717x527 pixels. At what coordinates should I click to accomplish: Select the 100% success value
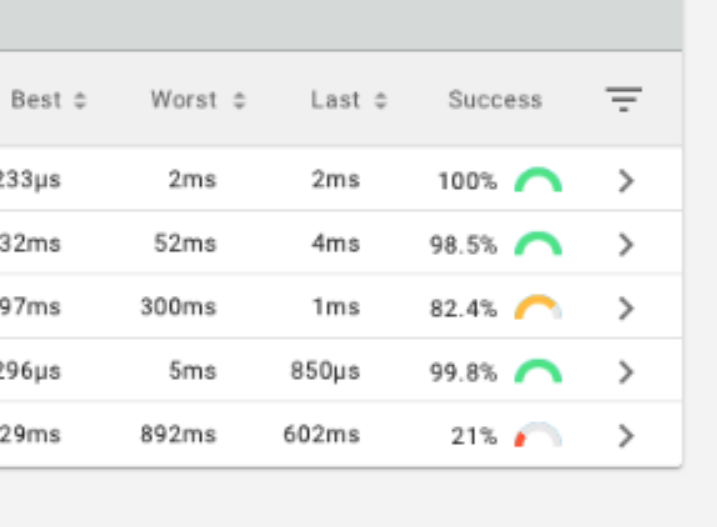(468, 181)
